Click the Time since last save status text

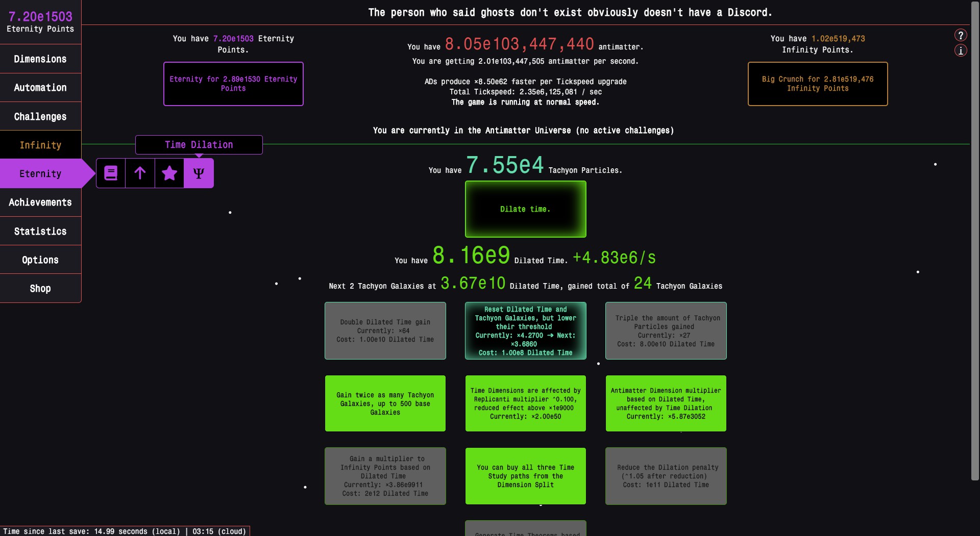pyautogui.click(x=125, y=531)
